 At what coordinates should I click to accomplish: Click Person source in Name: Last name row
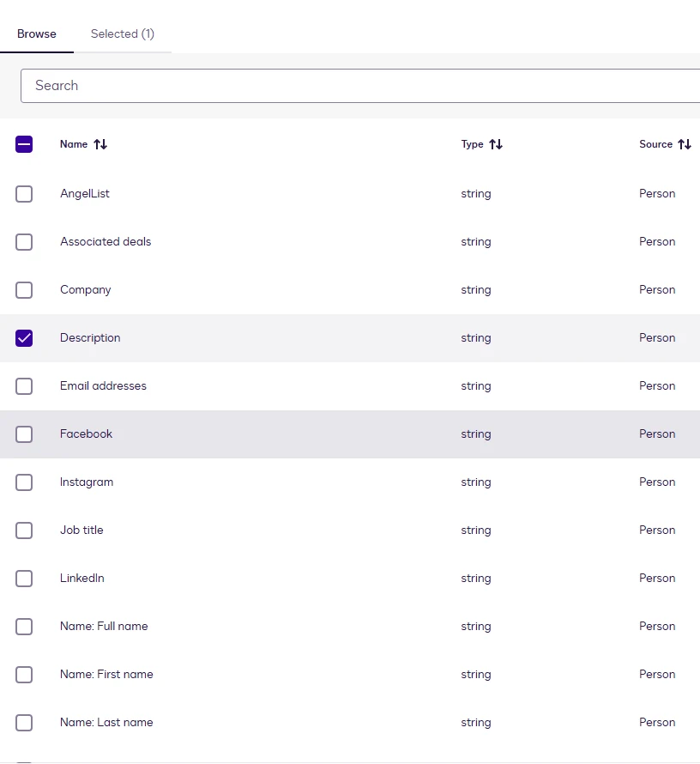657,722
